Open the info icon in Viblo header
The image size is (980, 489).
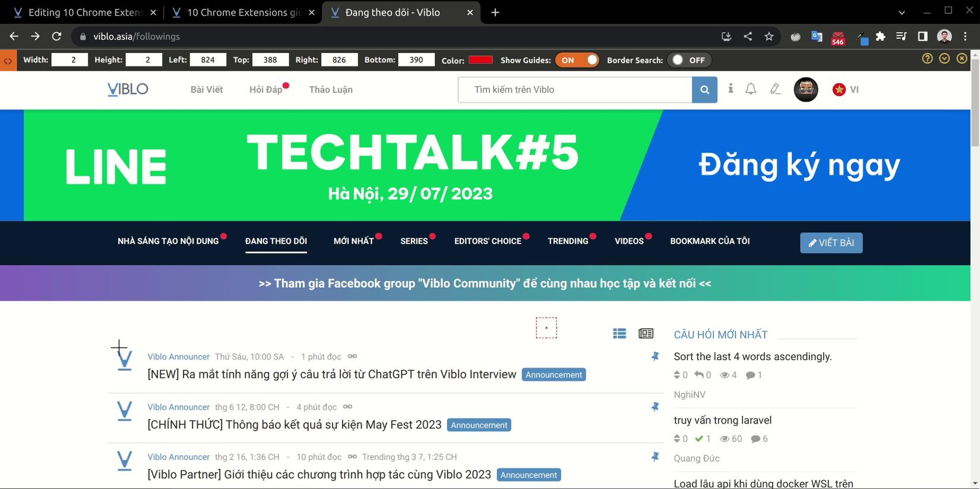pyautogui.click(x=731, y=89)
